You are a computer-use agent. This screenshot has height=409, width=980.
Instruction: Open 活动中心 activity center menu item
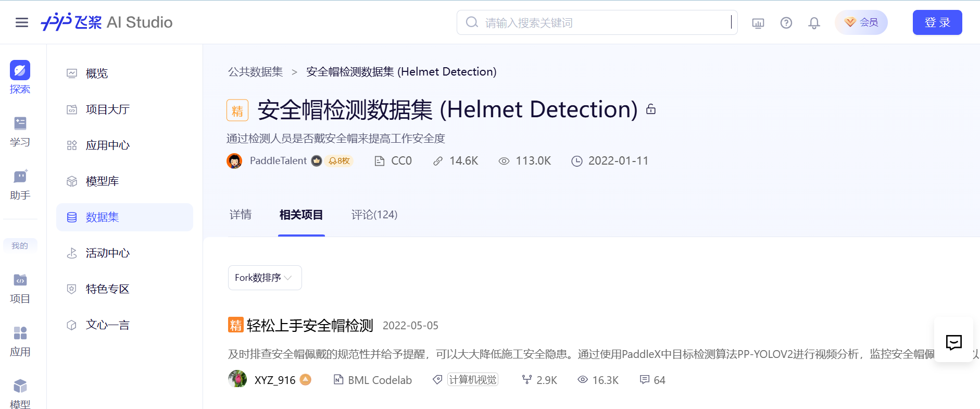(x=124, y=253)
